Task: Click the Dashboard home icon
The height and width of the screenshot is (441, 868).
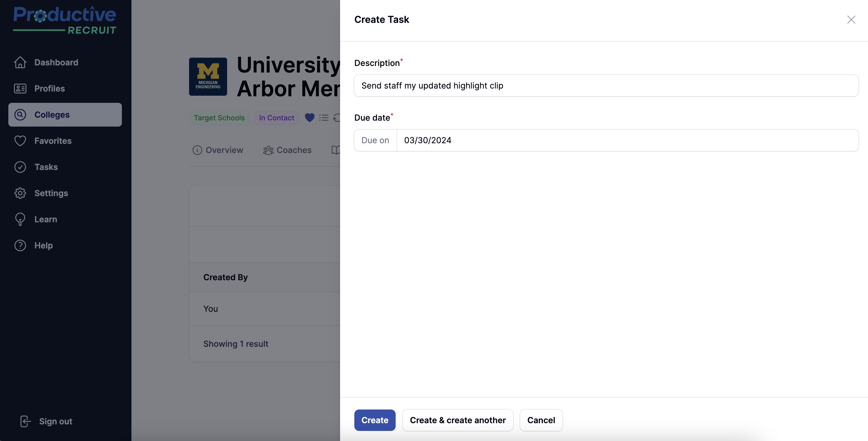Action: (x=20, y=62)
